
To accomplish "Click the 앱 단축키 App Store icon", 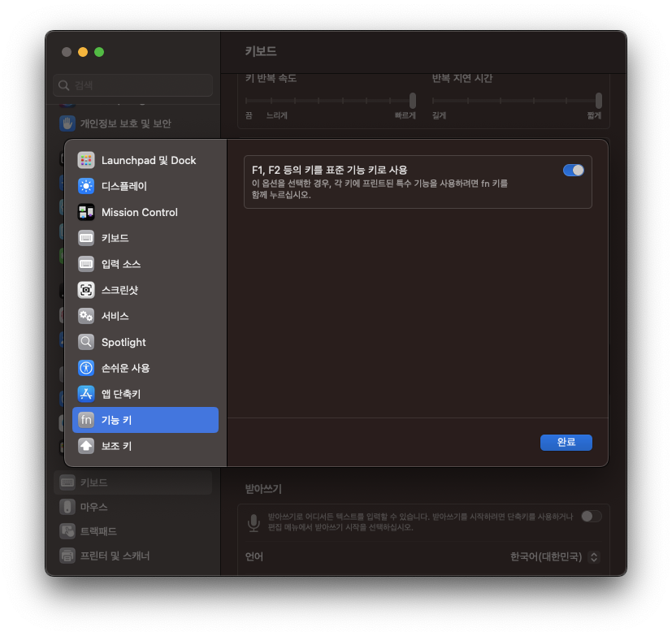I will (86, 394).
